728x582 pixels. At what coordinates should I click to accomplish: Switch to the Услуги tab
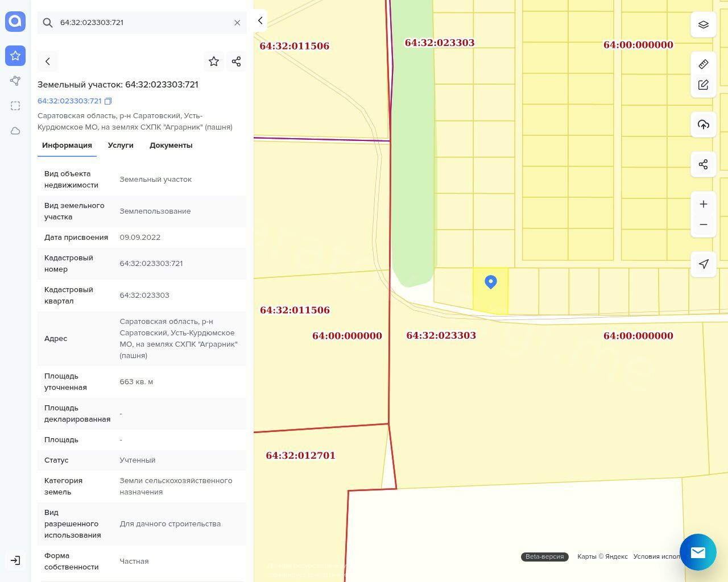click(x=121, y=145)
